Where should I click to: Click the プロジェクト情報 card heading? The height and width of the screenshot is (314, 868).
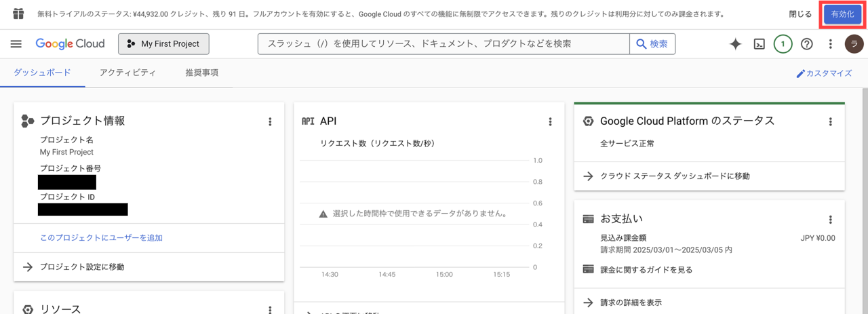point(82,121)
